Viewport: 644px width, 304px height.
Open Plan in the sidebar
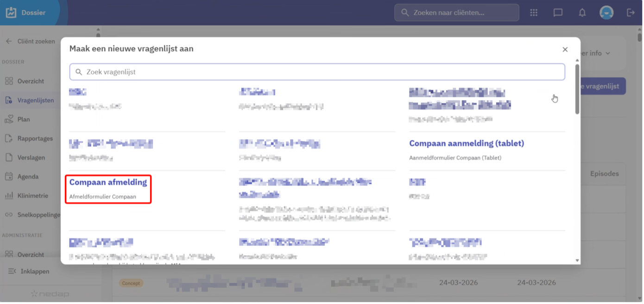coord(24,119)
